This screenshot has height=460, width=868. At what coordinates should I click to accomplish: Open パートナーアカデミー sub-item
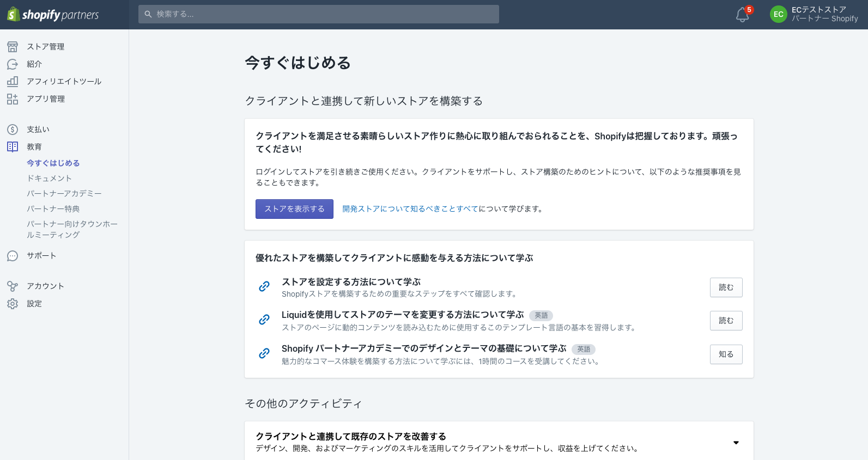(x=64, y=194)
